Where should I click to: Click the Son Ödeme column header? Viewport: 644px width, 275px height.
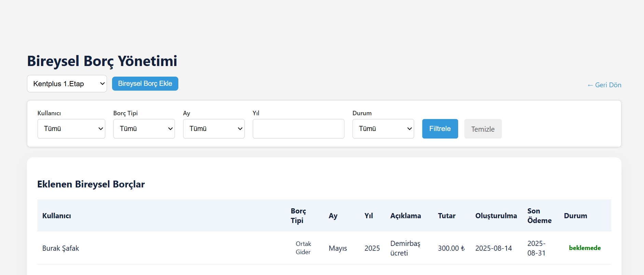pos(539,216)
